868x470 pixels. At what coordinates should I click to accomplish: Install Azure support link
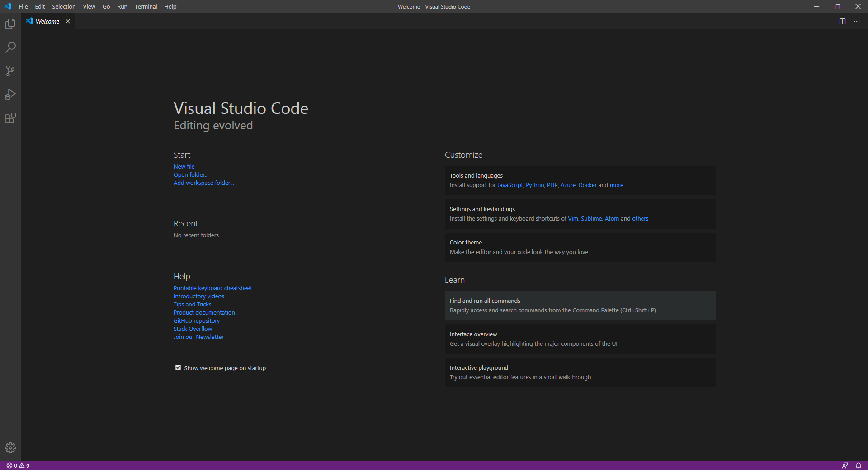[568, 185]
